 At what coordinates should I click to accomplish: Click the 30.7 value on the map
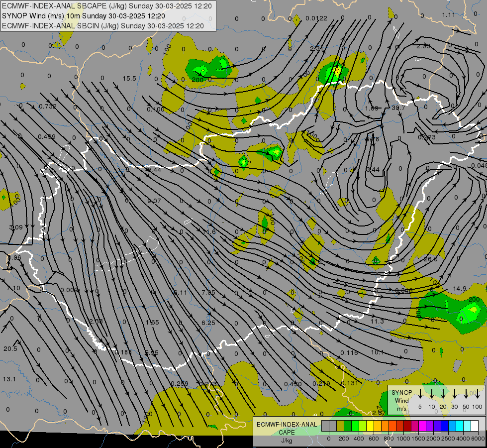398,108
